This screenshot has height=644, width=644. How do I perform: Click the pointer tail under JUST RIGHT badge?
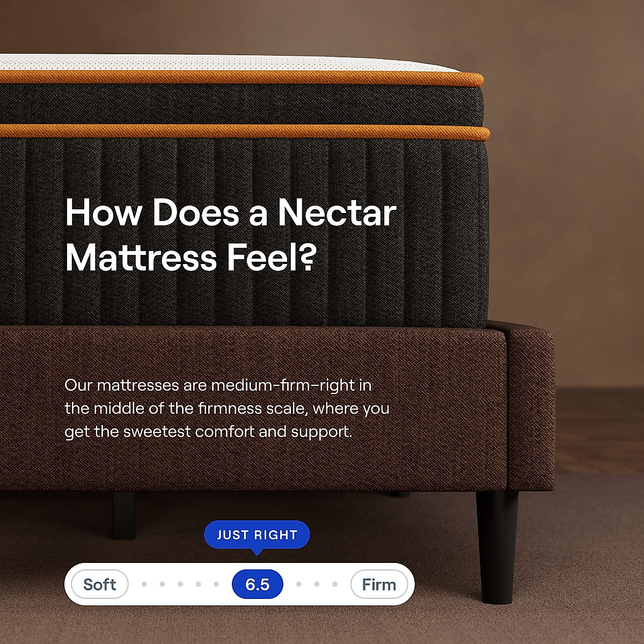(257, 552)
